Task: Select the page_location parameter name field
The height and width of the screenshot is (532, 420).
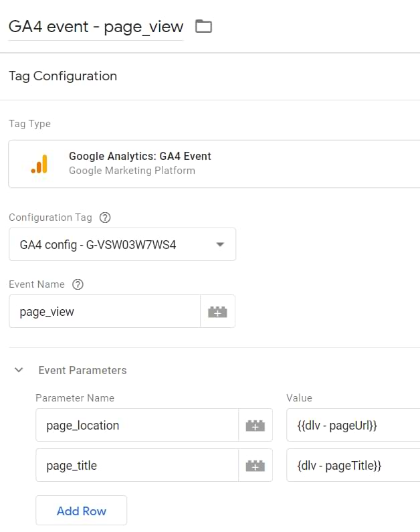Action: tap(136, 426)
